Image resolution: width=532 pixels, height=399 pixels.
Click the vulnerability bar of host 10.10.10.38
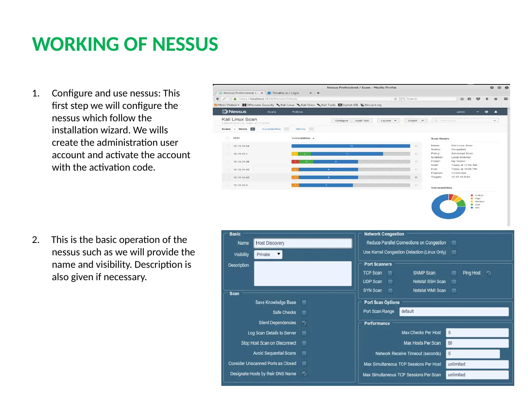click(351, 162)
